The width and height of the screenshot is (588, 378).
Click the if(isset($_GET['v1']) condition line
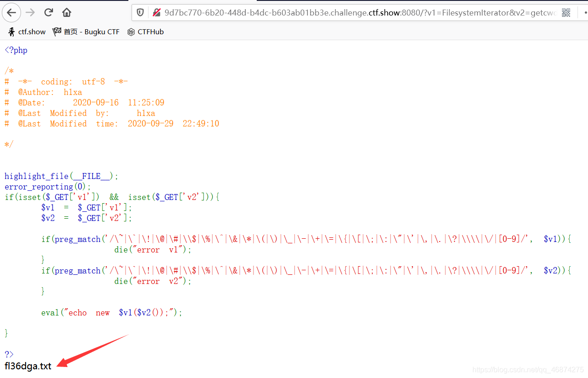click(x=112, y=197)
